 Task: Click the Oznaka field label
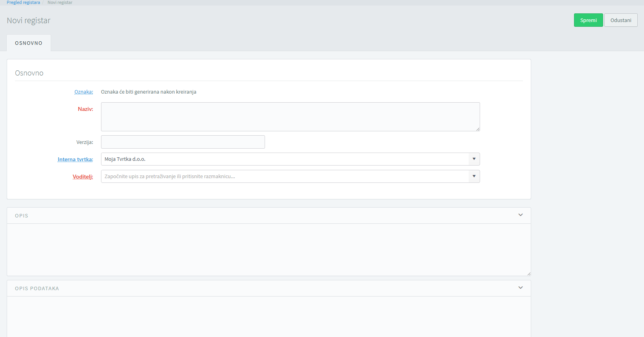pos(84,92)
